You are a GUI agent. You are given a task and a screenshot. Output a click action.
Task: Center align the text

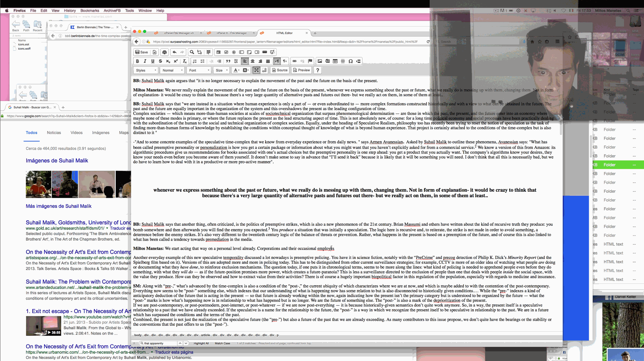tap(253, 61)
